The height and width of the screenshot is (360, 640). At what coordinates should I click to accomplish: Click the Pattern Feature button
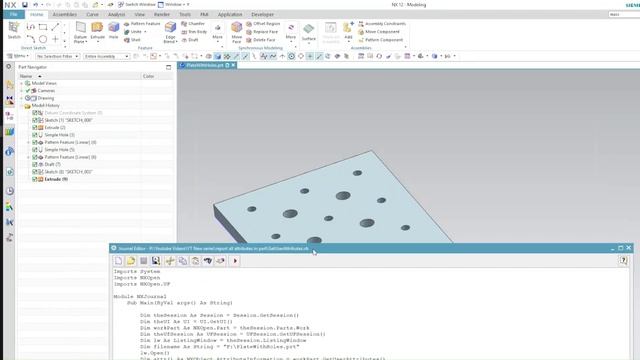pos(142,24)
